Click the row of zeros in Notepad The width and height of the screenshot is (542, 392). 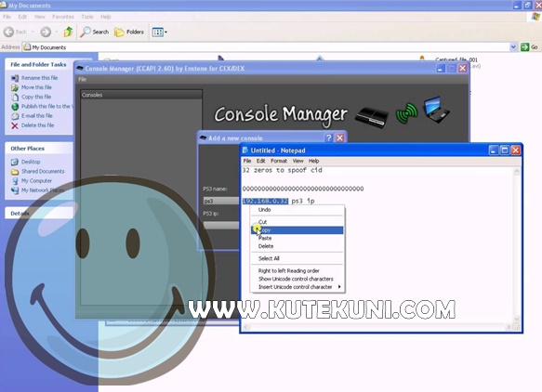pyautogui.click(x=303, y=189)
